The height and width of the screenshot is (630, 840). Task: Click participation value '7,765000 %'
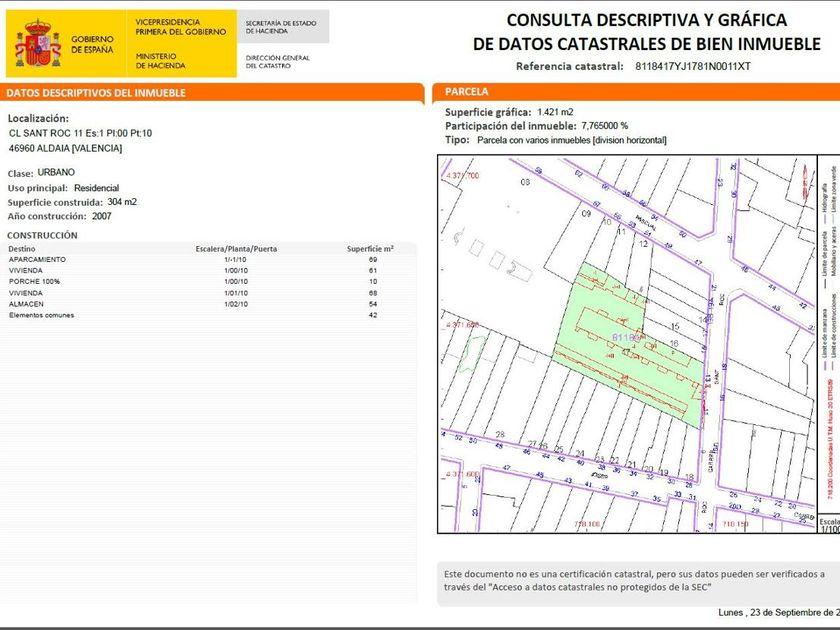click(604, 126)
